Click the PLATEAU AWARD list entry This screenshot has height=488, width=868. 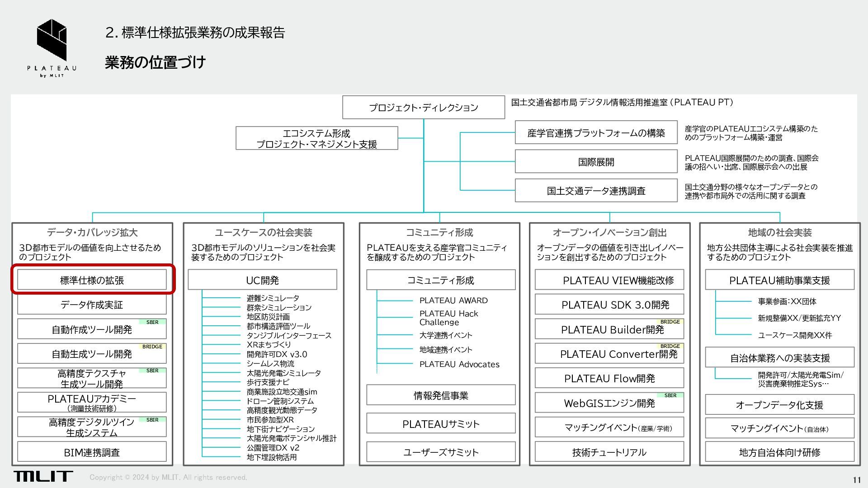point(453,300)
